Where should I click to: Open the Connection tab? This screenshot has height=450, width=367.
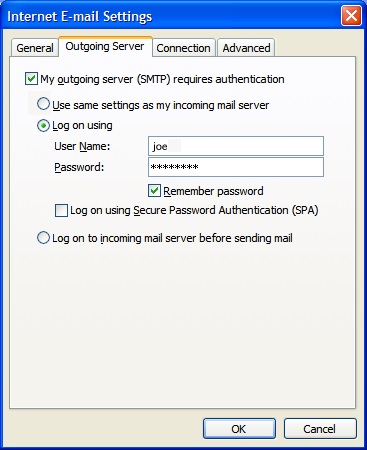tap(183, 48)
